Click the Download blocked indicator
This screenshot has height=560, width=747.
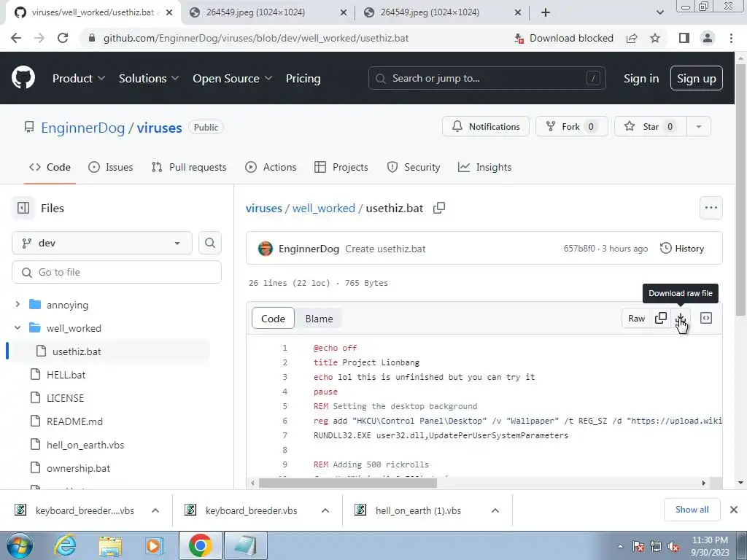564,38
